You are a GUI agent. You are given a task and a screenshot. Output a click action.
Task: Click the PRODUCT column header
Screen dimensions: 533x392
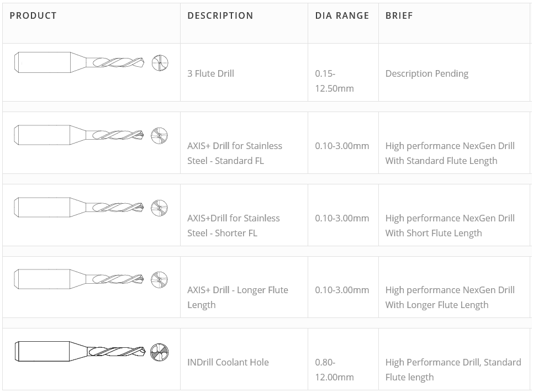(33, 15)
